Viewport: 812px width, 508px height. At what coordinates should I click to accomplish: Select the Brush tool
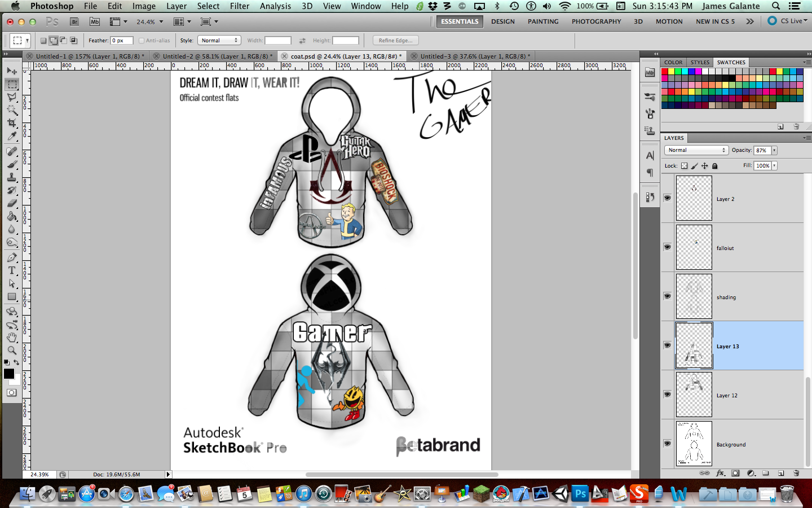12,164
